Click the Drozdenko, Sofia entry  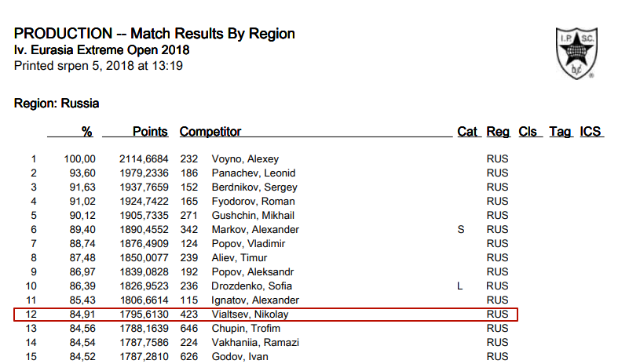tap(252, 286)
